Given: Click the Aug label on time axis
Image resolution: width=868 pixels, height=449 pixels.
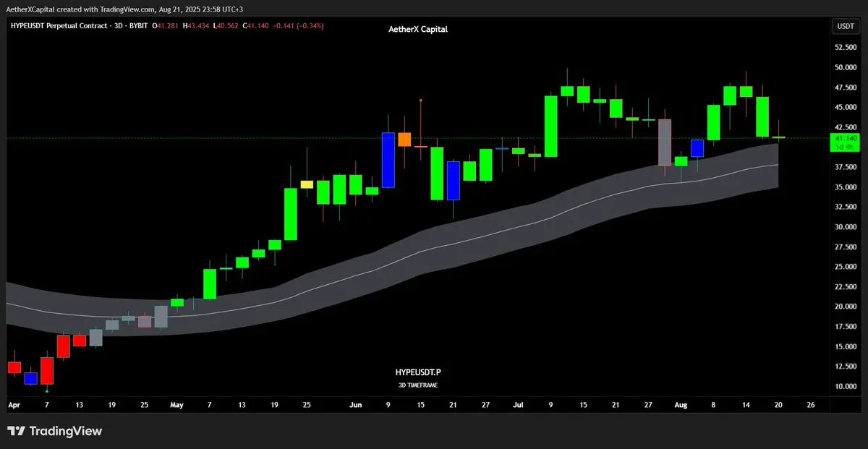Looking at the screenshot, I should (682, 406).
